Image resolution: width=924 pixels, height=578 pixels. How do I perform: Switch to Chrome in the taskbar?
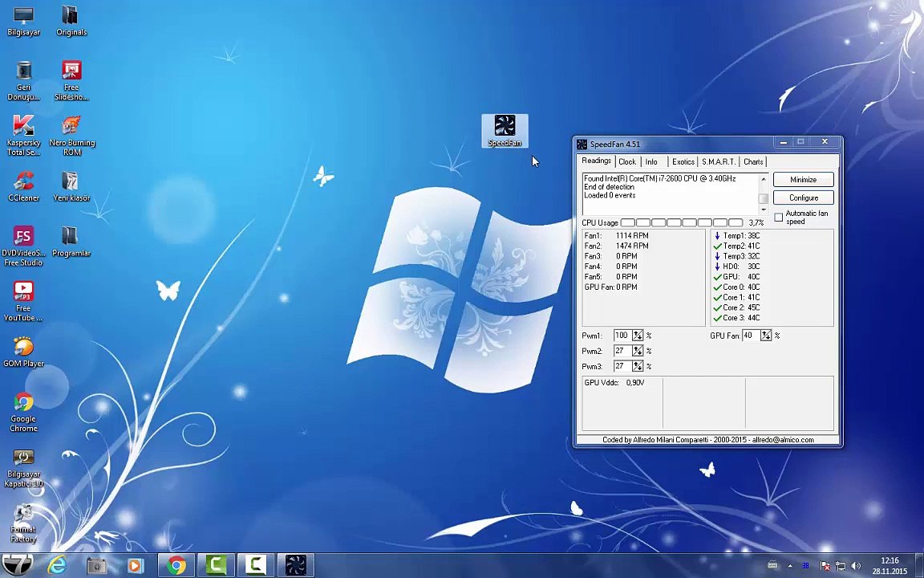coord(176,566)
